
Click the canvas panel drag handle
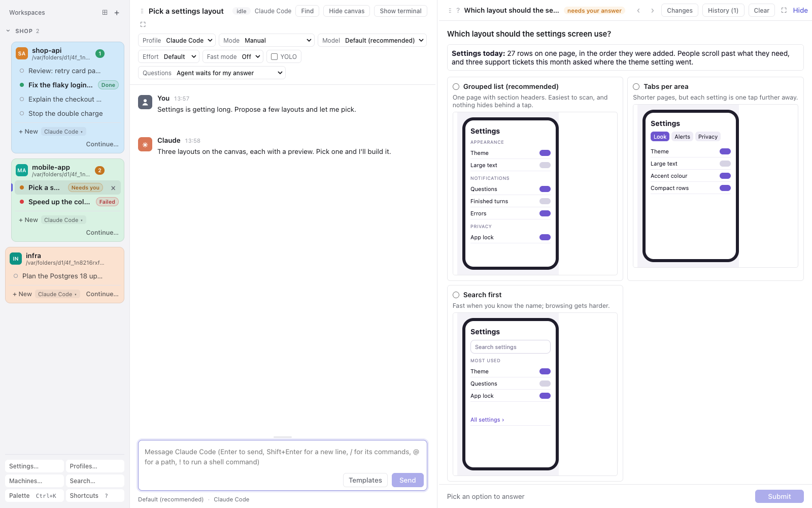coord(450,11)
